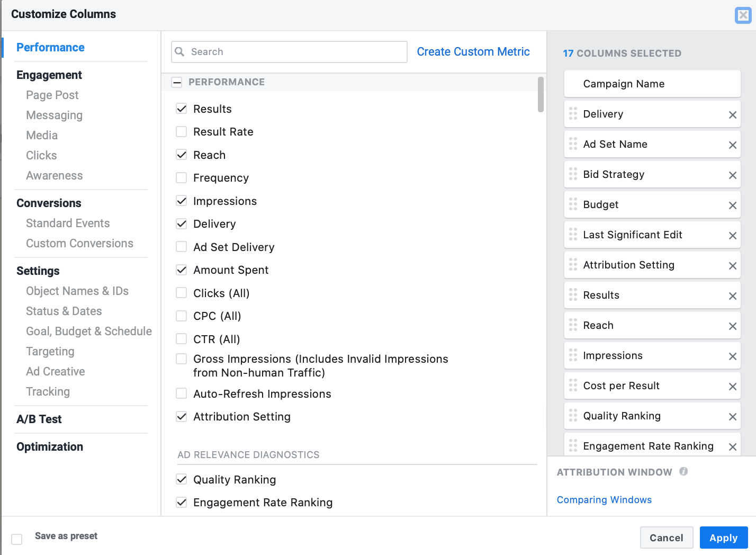756x555 pixels.
Task: Remove the Delivery column with its X icon
Action: pos(733,115)
